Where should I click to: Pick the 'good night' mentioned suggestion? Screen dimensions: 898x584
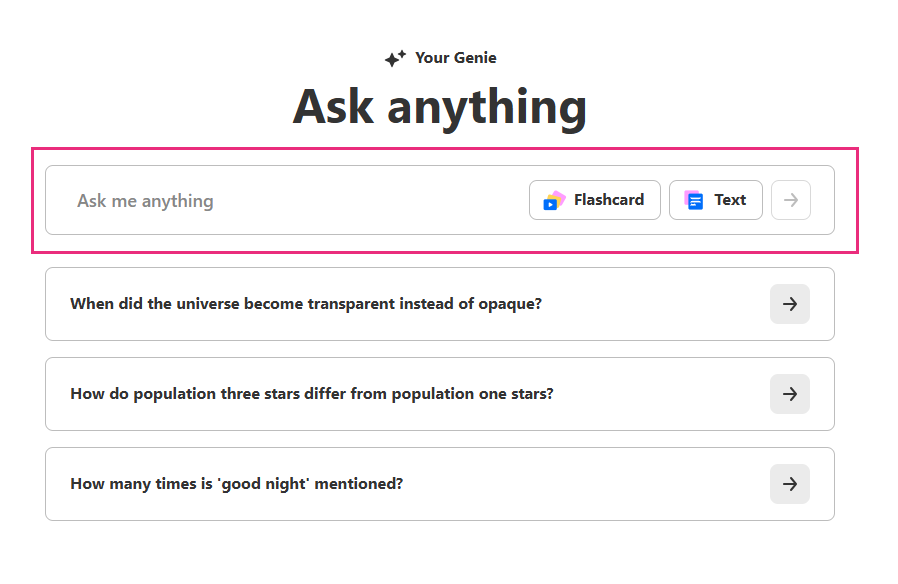point(237,484)
